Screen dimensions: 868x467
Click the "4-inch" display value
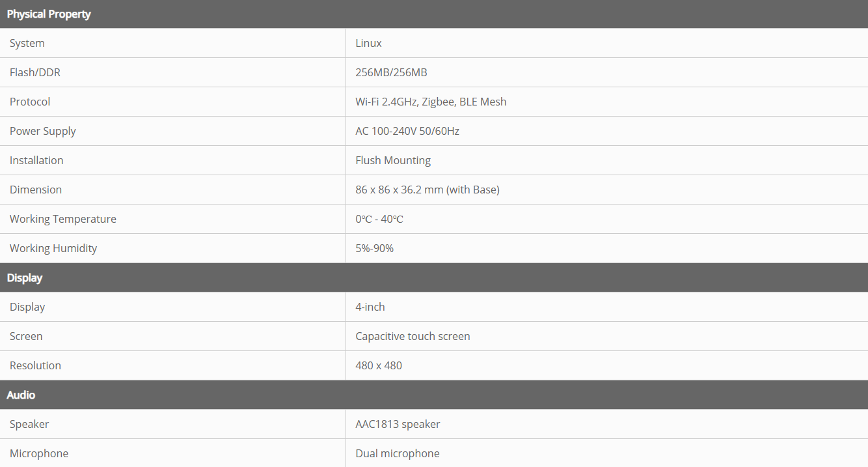(370, 307)
